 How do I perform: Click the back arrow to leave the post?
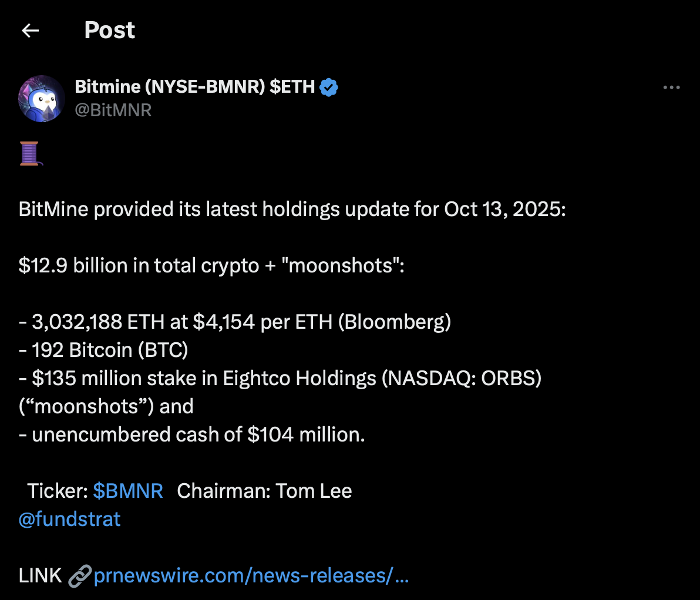point(30,30)
